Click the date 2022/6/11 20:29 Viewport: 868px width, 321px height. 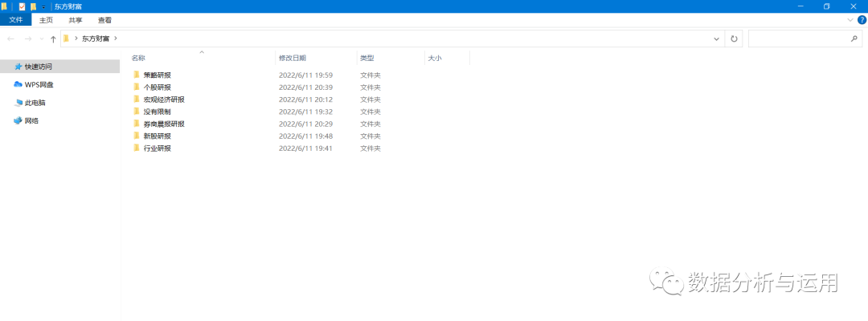click(x=305, y=124)
